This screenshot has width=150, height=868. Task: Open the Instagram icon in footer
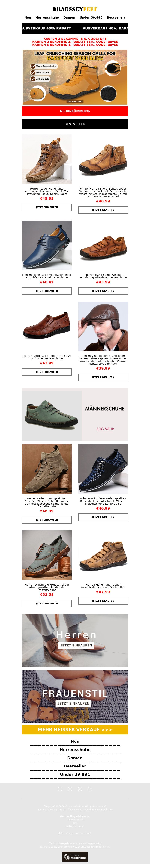coord(80,789)
